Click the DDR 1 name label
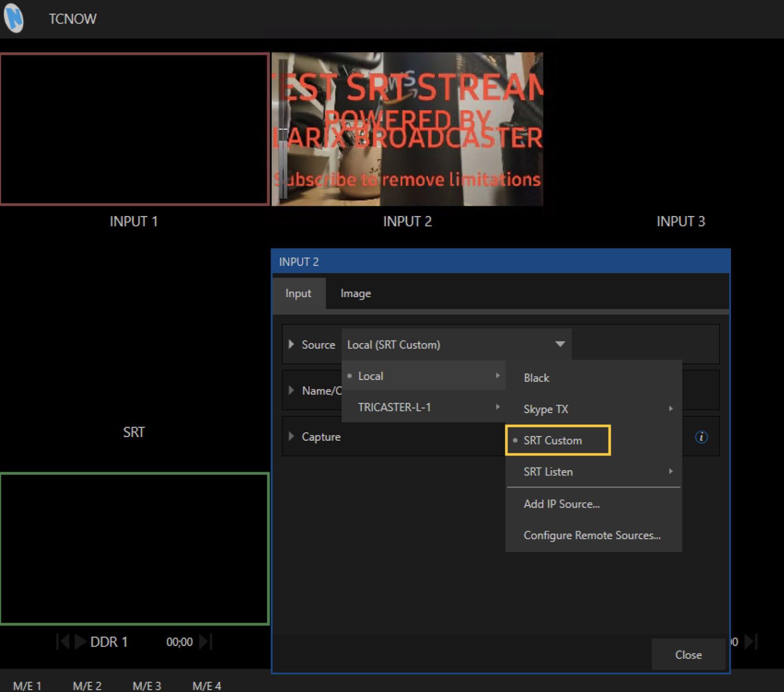 [109, 642]
